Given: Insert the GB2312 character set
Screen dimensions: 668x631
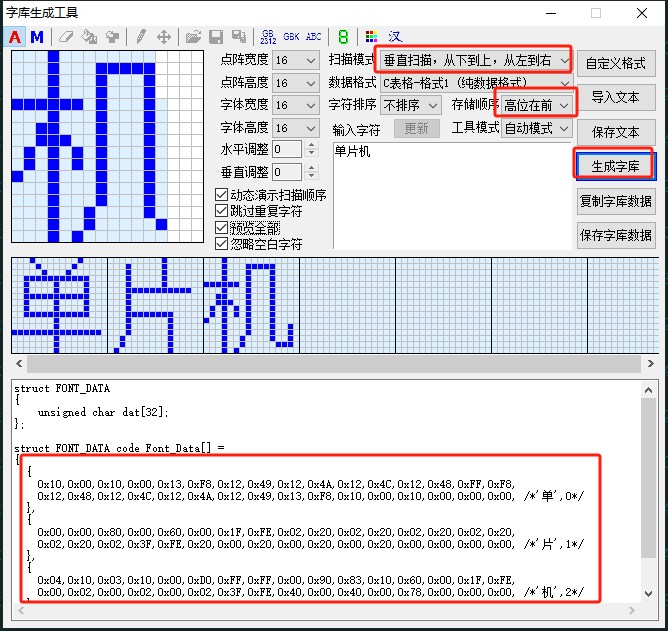Looking at the screenshot, I should (x=268, y=37).
